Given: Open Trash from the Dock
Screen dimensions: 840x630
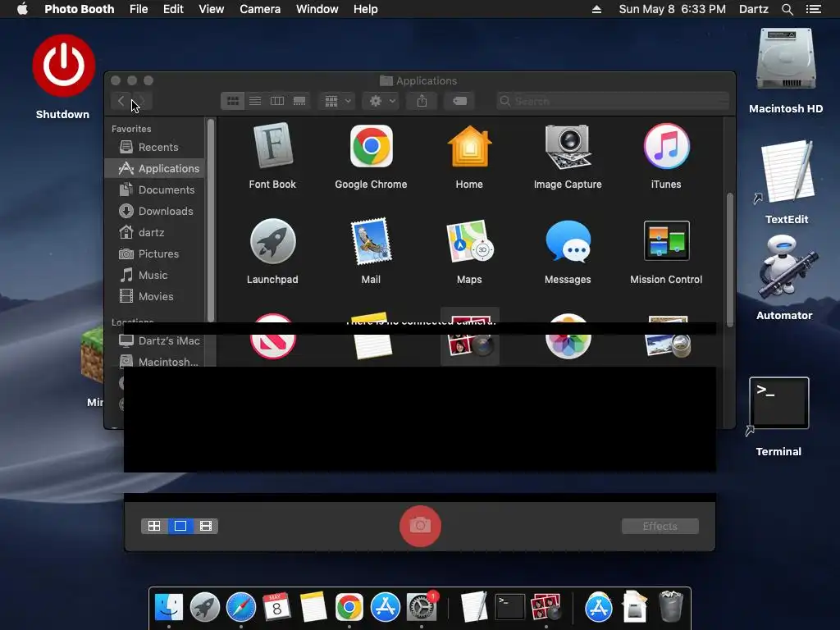Looking at the screenshot, I should pos(671,607).
